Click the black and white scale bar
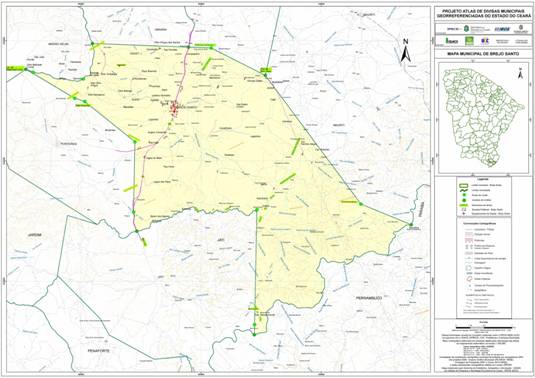 [483, 327]
